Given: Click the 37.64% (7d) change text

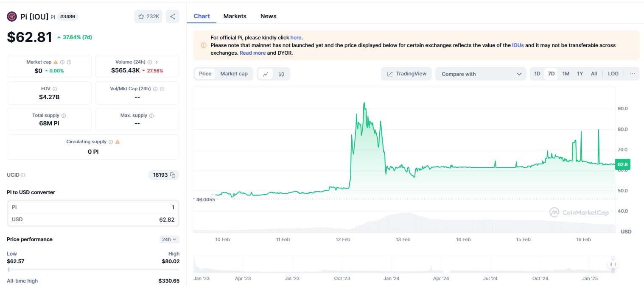Looking at the screenshot, I should [77, 37].
